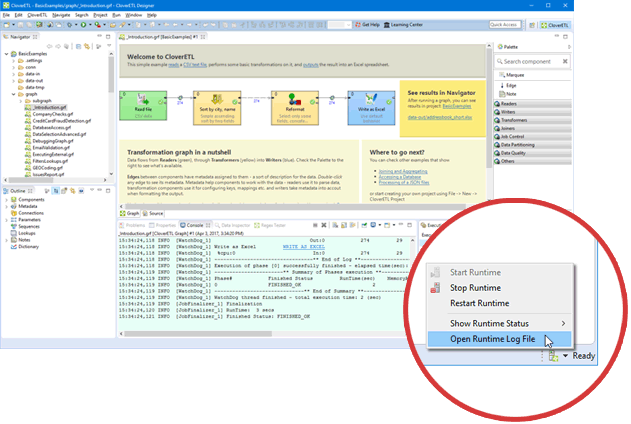The width and height of the screenshot is (631, 424).
Task: Open the Show Runtime Status submenu
Action: click(x=499, y=323)
